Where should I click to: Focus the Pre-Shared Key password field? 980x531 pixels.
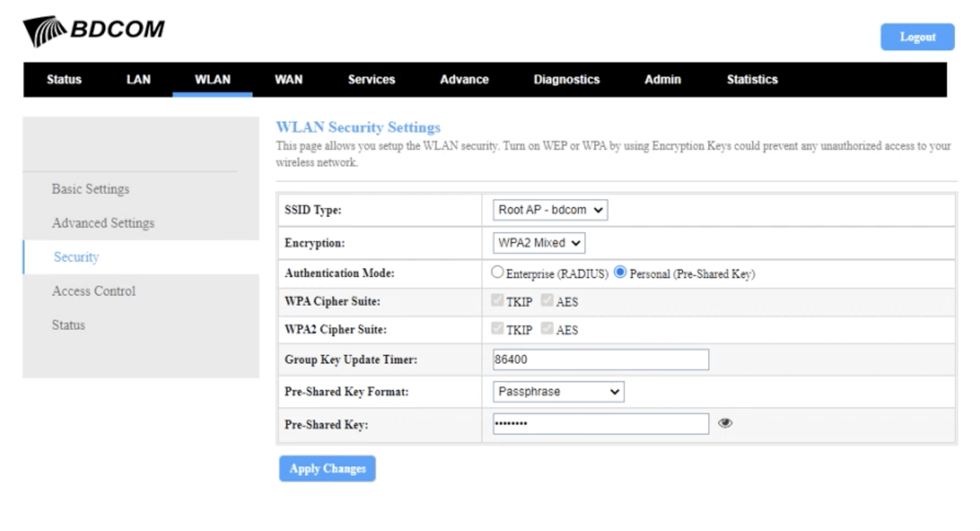pos(600,424)
